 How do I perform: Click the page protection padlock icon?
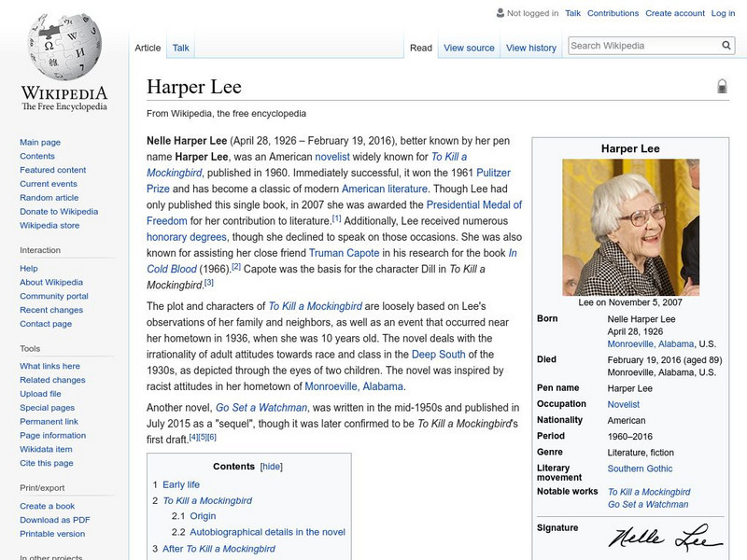click(722, 86)
